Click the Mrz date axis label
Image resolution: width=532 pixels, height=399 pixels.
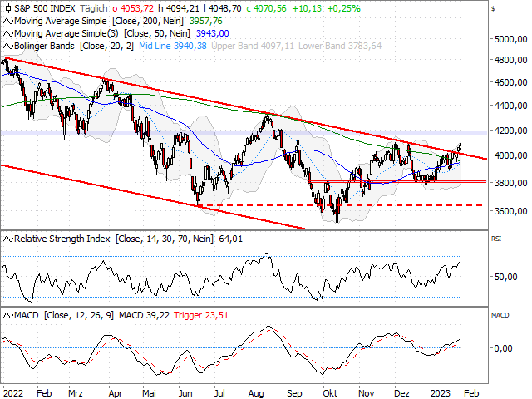click(x=76, y=393)
